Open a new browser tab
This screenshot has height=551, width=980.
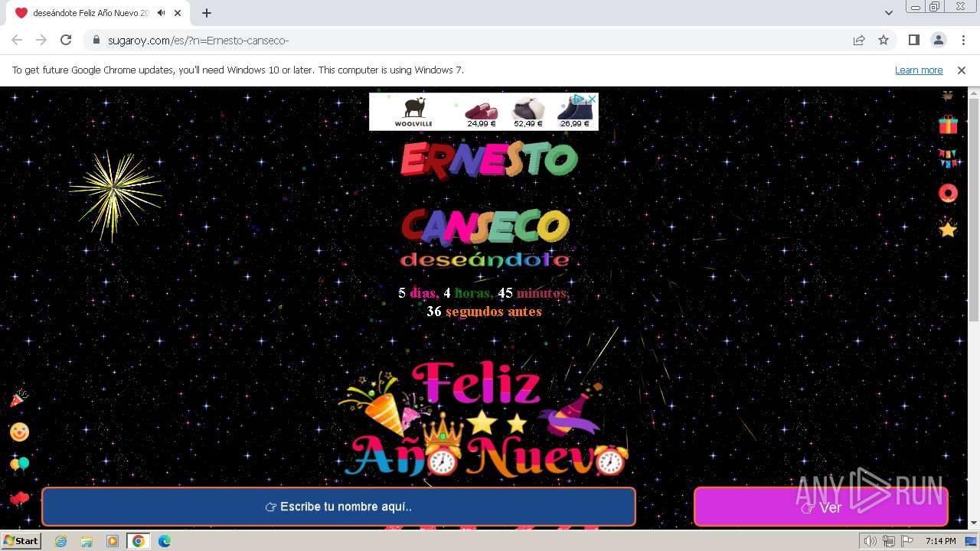point(207,13)
